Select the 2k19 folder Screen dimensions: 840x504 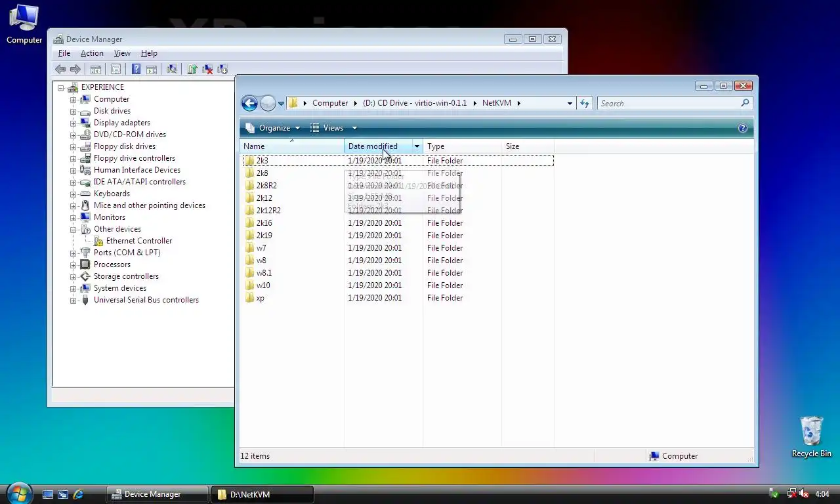(258, 236)
